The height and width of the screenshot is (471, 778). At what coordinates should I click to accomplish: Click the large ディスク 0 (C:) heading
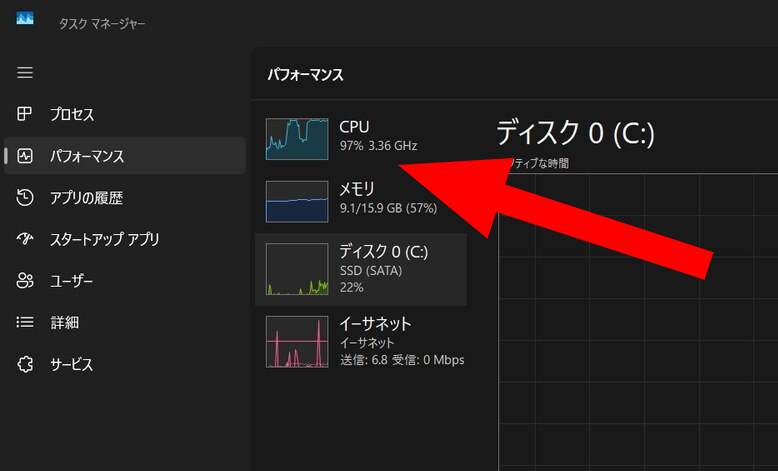576,133
